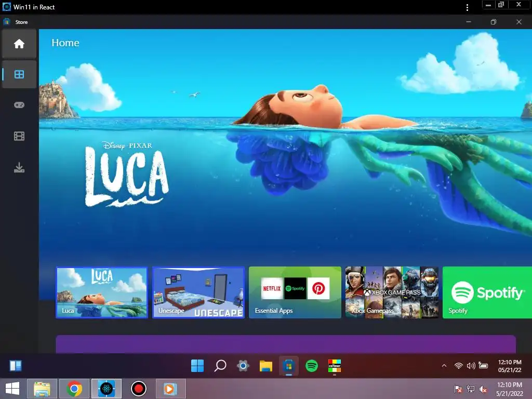Launch Spotify from Win11 taskbar
The width and height of the screenshot is (532, 399).
tap(312, 366)
